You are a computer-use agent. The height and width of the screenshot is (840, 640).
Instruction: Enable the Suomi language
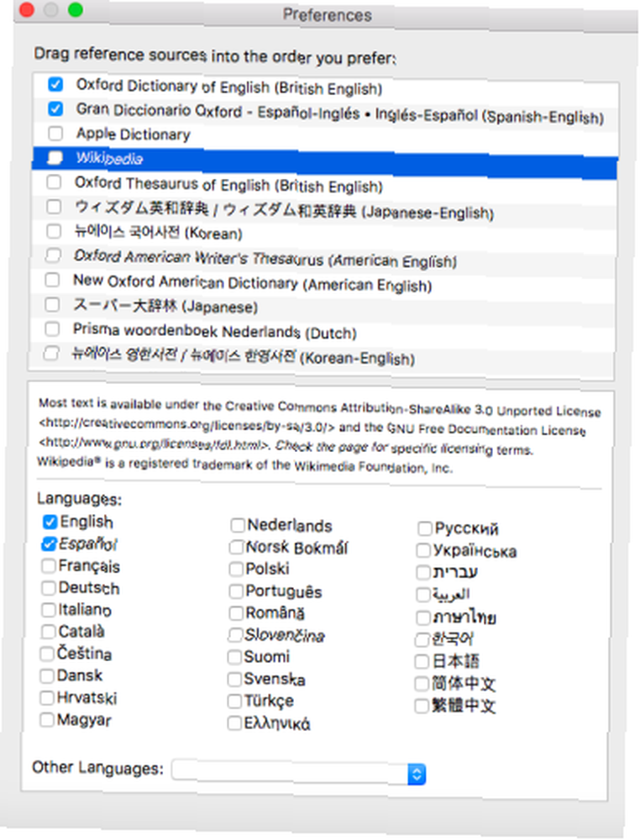235,657
